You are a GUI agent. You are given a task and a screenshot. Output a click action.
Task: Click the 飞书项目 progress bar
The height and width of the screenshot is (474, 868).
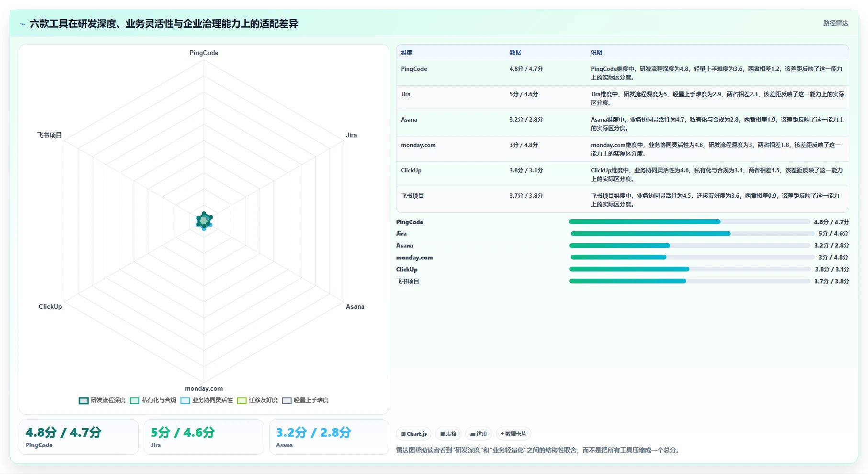point(690,281)
